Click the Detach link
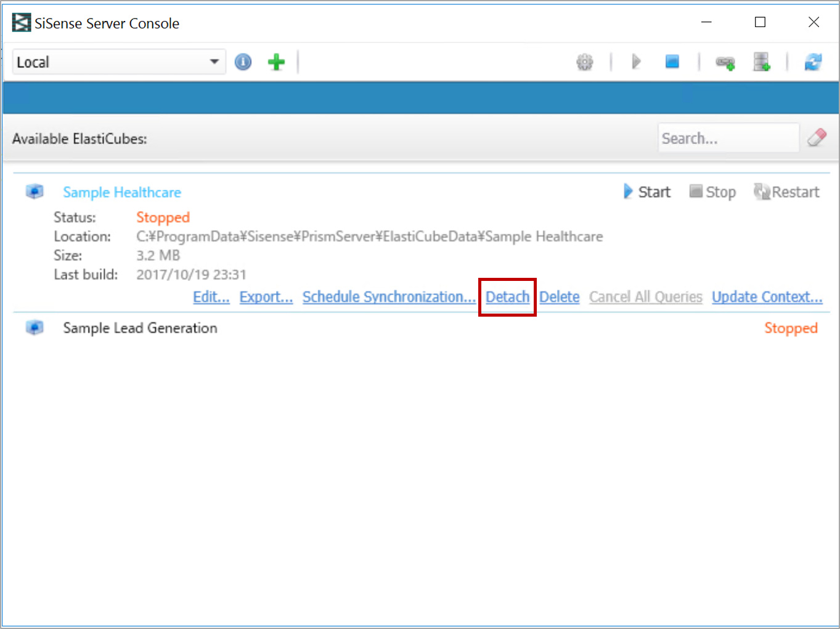The width and height of the screenshot is (840, 629). [x=507, y=297]
